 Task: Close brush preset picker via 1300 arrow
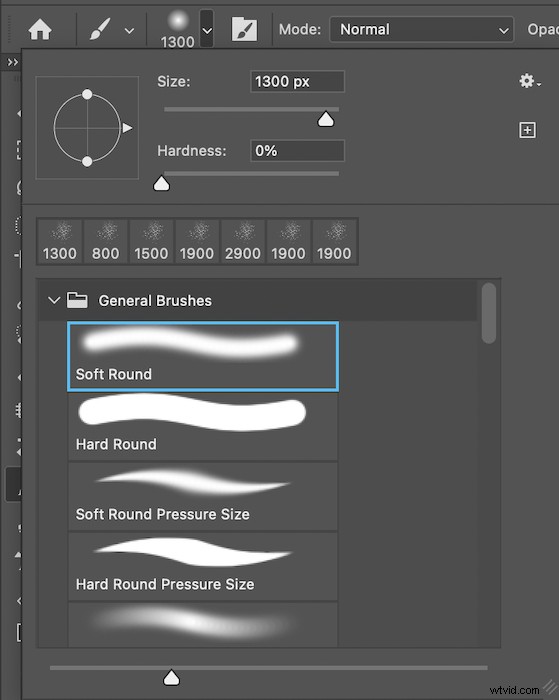[207, 29]
